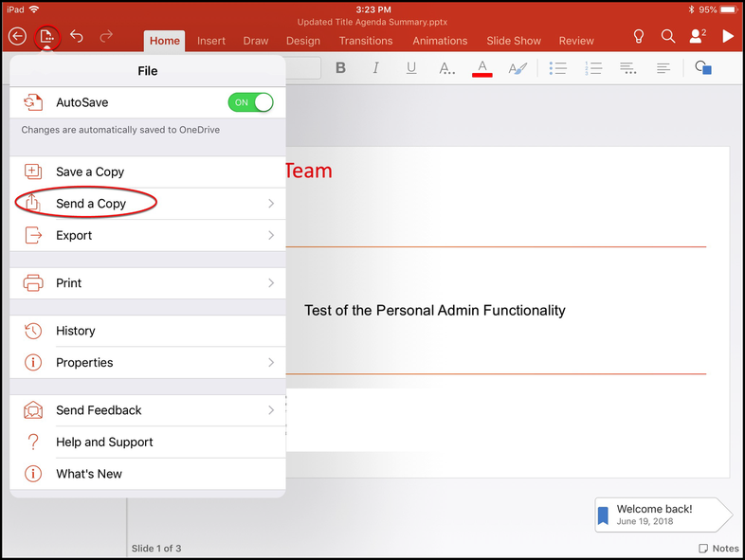Expand the Send a Copy options

point(271,204)
